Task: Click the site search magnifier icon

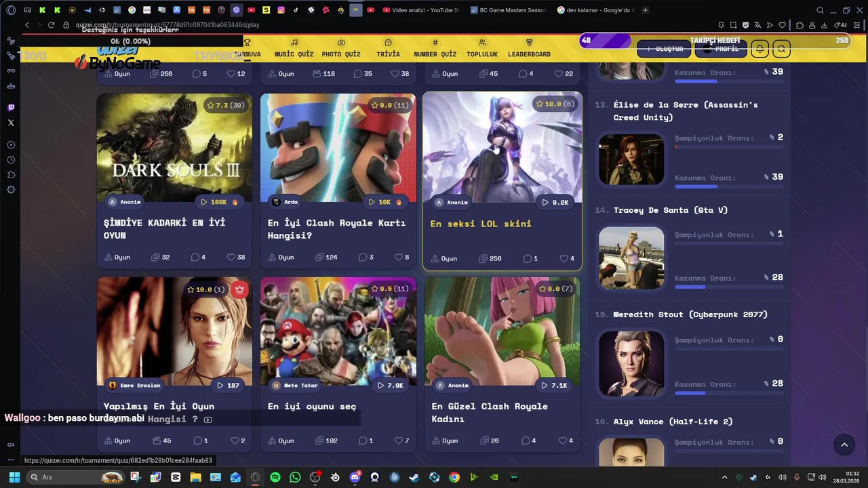Action: [x=781, y=49]
